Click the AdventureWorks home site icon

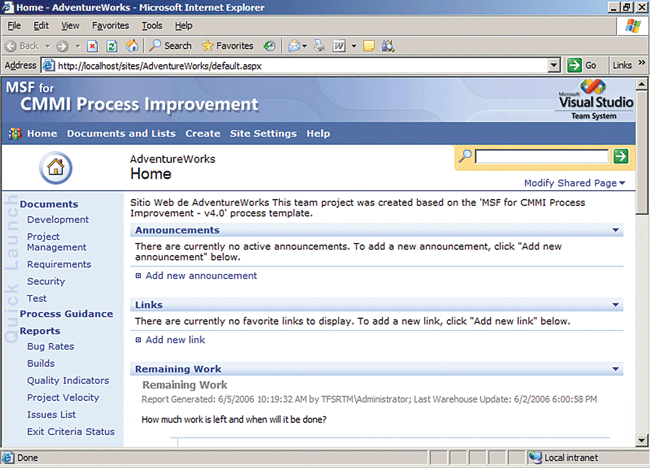(x=56, y=167)
